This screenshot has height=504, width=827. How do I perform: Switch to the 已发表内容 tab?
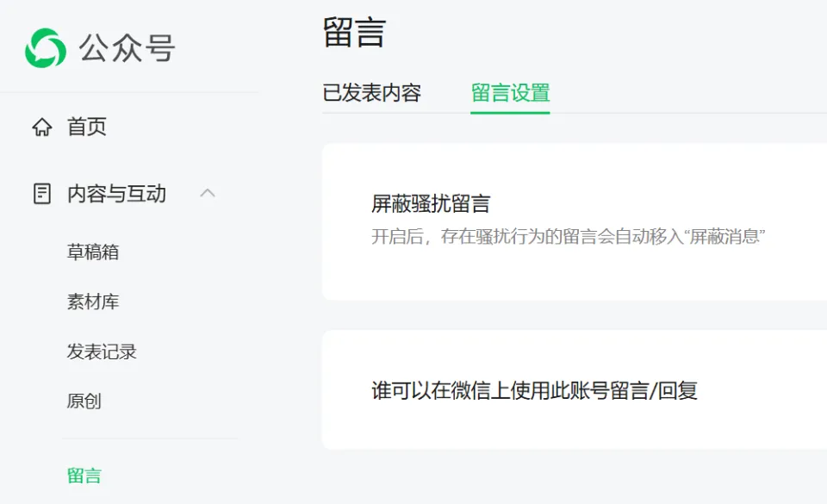[x=372, y=93]
